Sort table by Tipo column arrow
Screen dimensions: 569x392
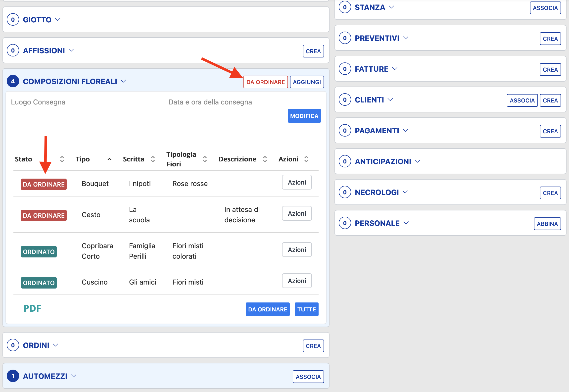[x=109, y=159]
